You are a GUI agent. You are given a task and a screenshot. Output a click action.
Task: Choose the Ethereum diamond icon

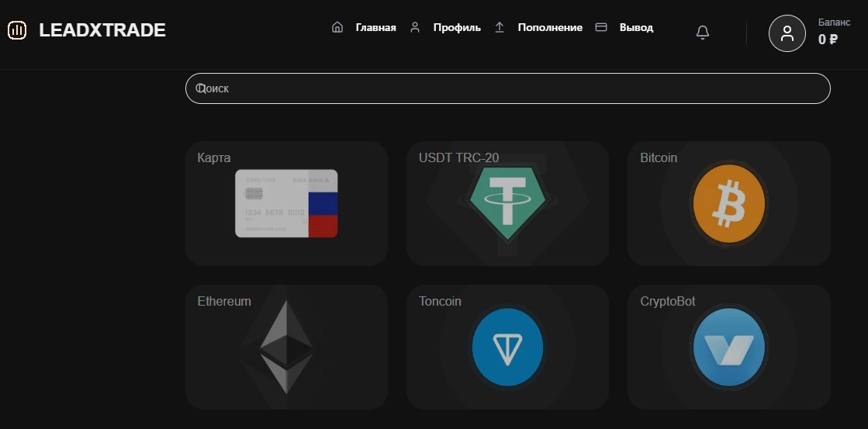click(286, 346)
